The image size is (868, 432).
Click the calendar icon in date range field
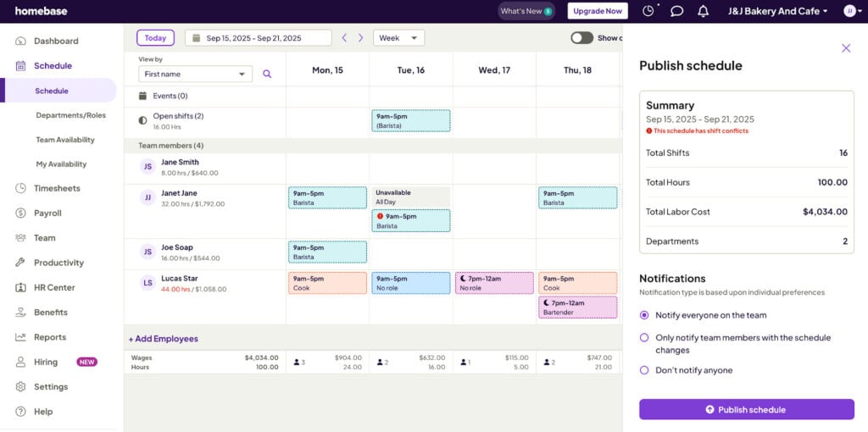(x=196, y=38)
